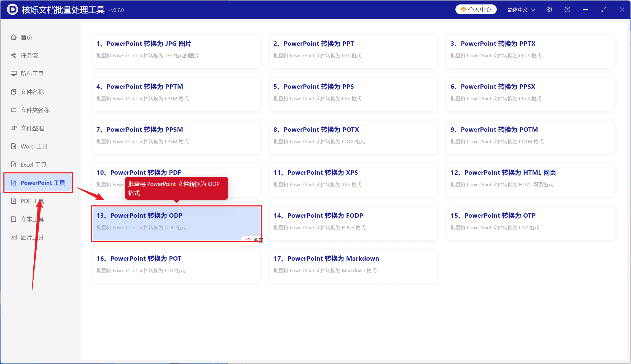Open PowerPoint 转换为 POTX tool
Image resolution: width=631 pixels, height=364 pixels.
click(x=354, y=138)
